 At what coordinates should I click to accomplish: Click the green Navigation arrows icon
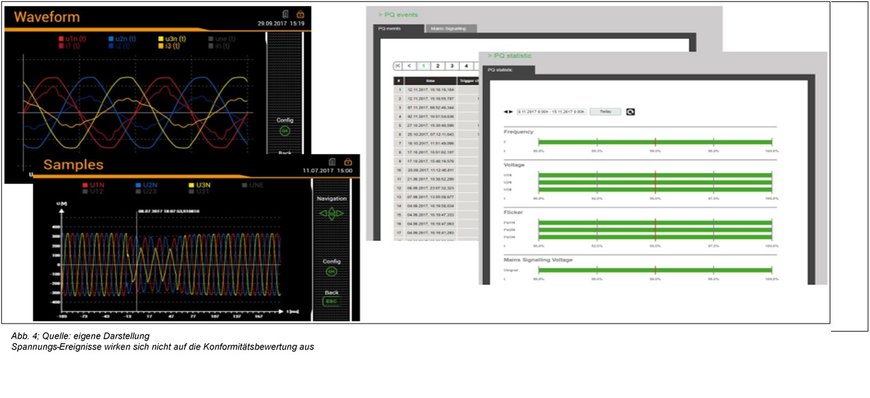coord(331,213)
